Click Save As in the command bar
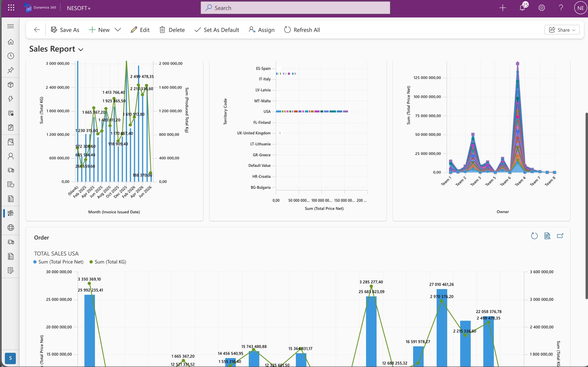 (65, 30)
